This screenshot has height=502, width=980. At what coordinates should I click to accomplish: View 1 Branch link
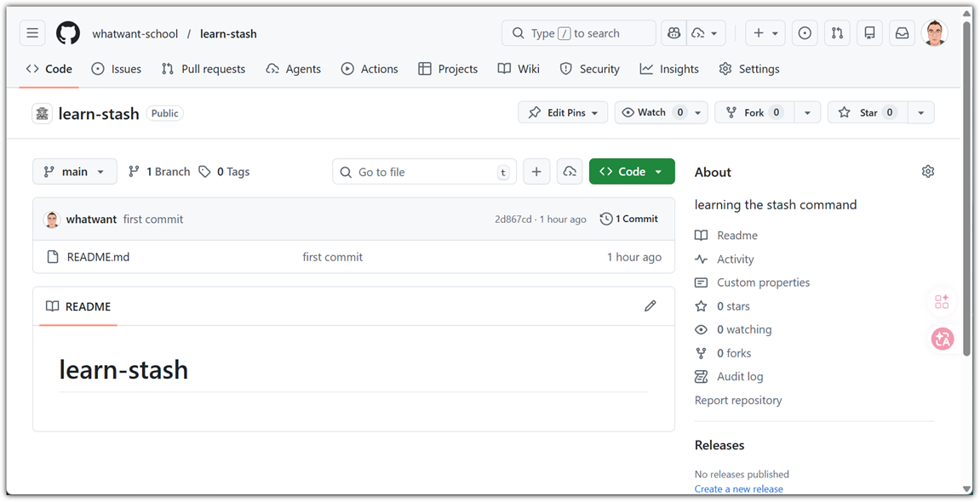coord(159,172)
